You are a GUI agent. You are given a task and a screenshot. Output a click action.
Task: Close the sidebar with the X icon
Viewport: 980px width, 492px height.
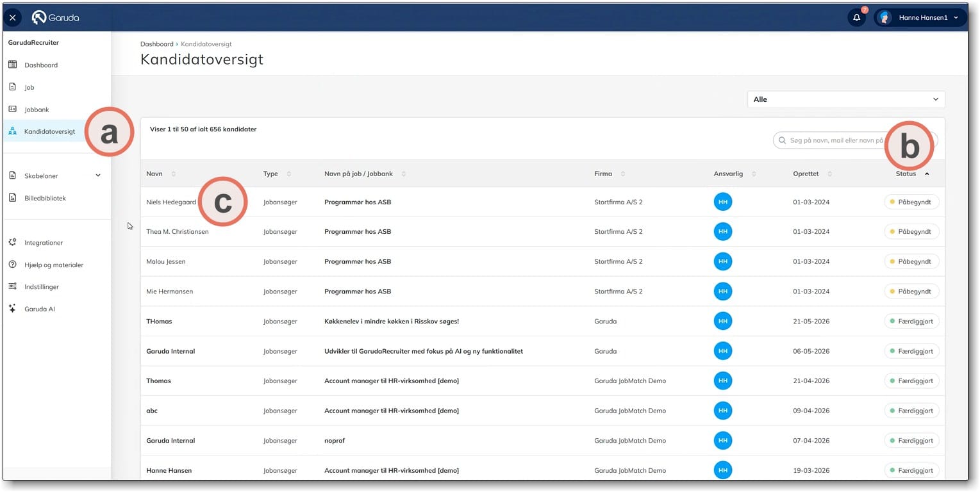click(x=13, y=18)
